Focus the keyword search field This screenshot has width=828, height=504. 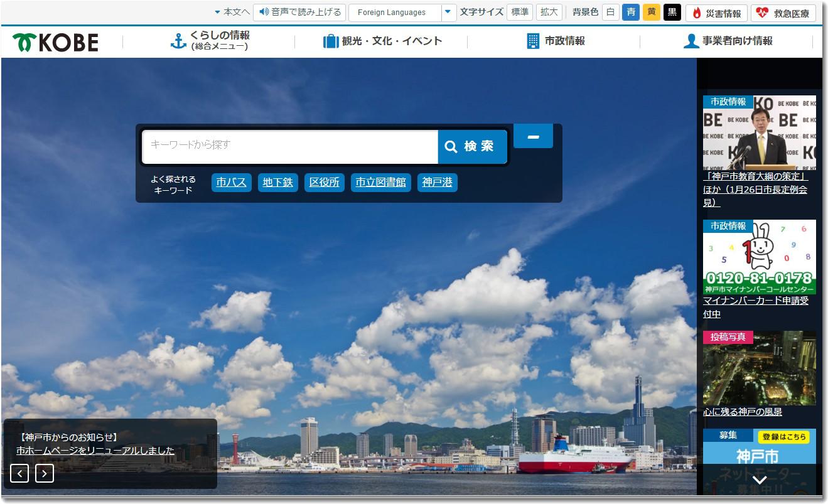point(290,147)
